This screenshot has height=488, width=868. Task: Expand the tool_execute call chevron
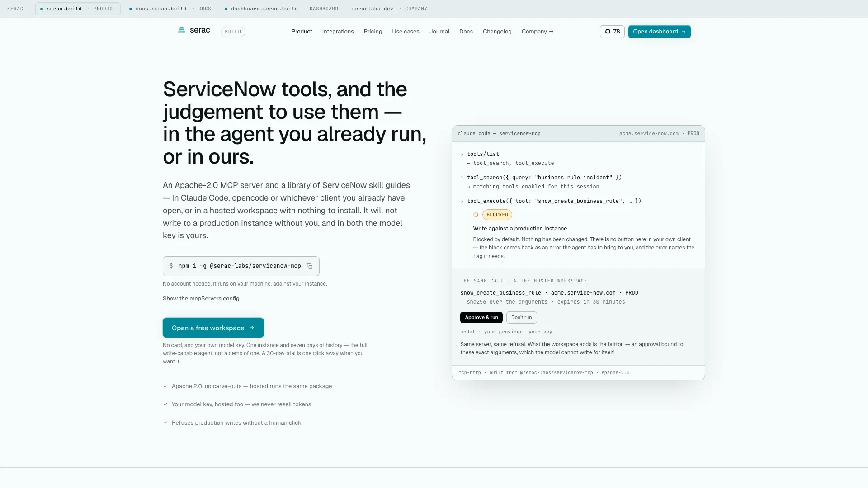click(462, 202)
